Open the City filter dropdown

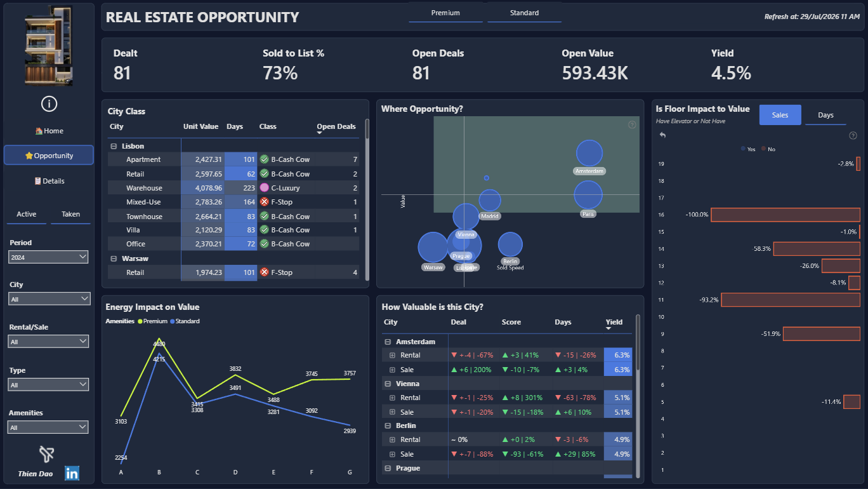coord(49,298)
